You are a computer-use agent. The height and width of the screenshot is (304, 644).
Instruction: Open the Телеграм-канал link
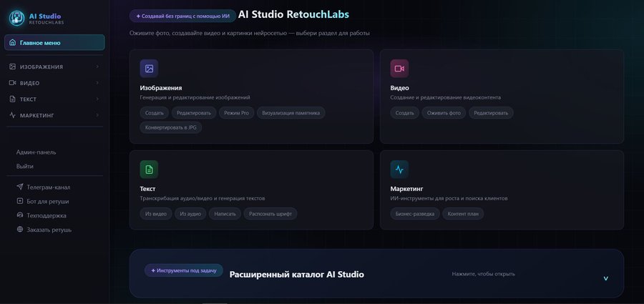49,187
